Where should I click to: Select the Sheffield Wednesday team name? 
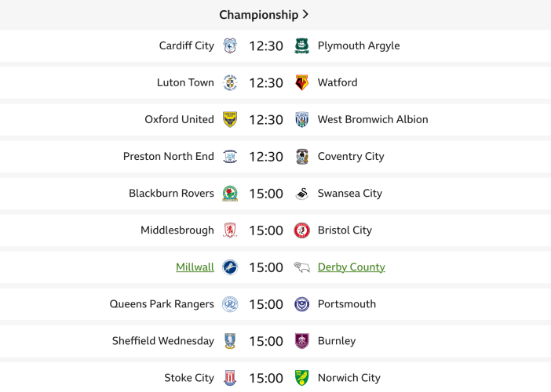[x=163, y=341]
